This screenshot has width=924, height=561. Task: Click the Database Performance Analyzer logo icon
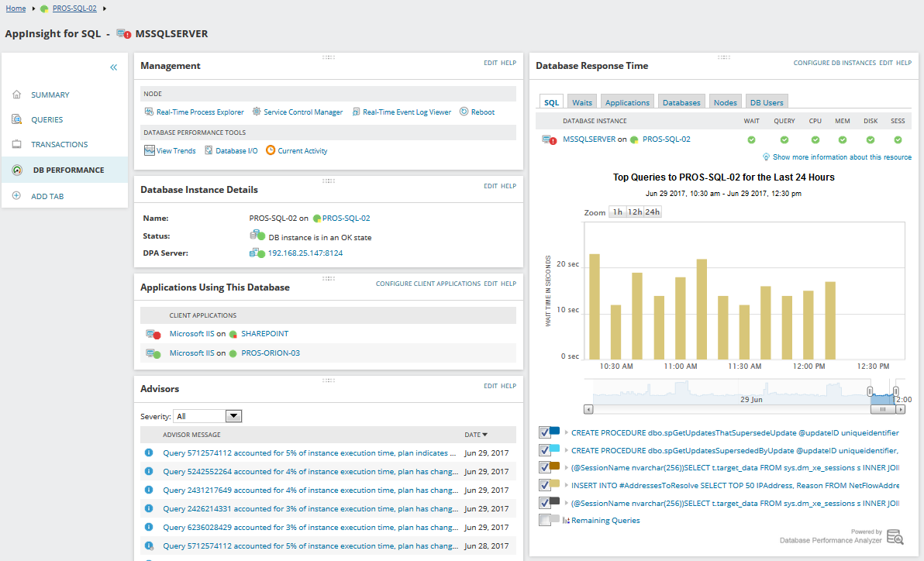click(895, 536)
